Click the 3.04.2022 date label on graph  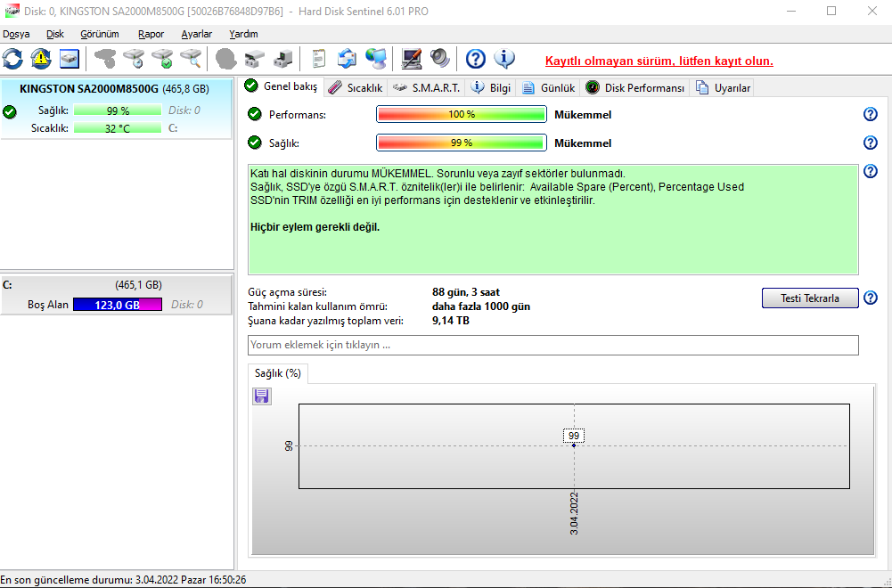[574, 513]
